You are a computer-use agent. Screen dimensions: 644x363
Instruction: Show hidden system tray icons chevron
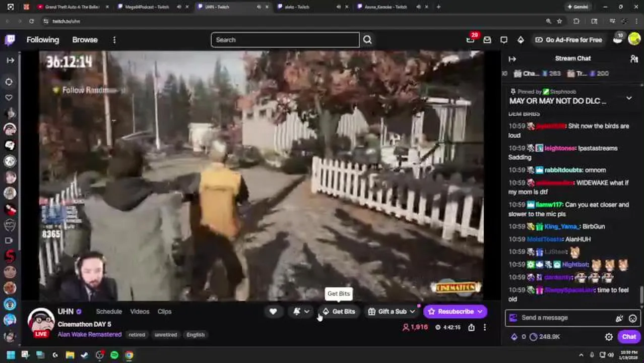tap(581, 355)
